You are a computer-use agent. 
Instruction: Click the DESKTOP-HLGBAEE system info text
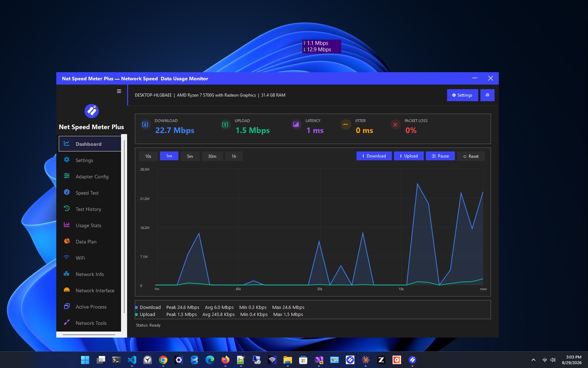[x=210, y=95]
